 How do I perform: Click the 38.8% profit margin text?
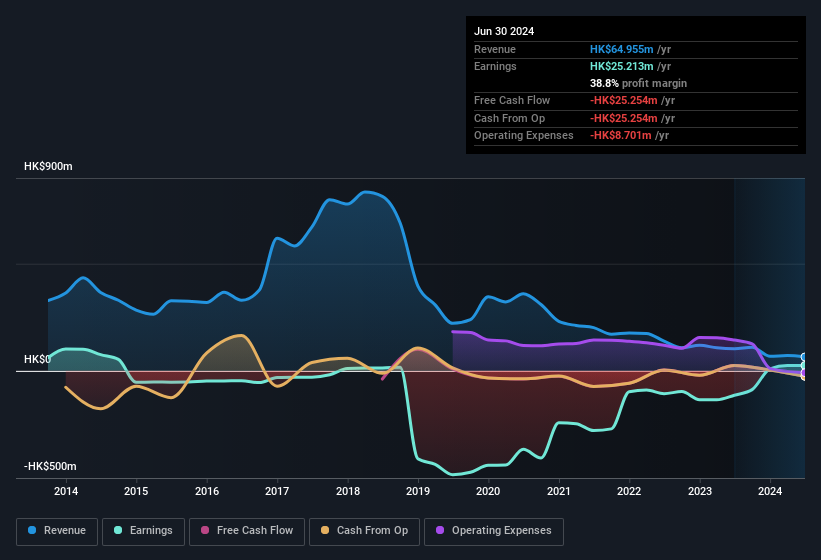coord(638,83)
